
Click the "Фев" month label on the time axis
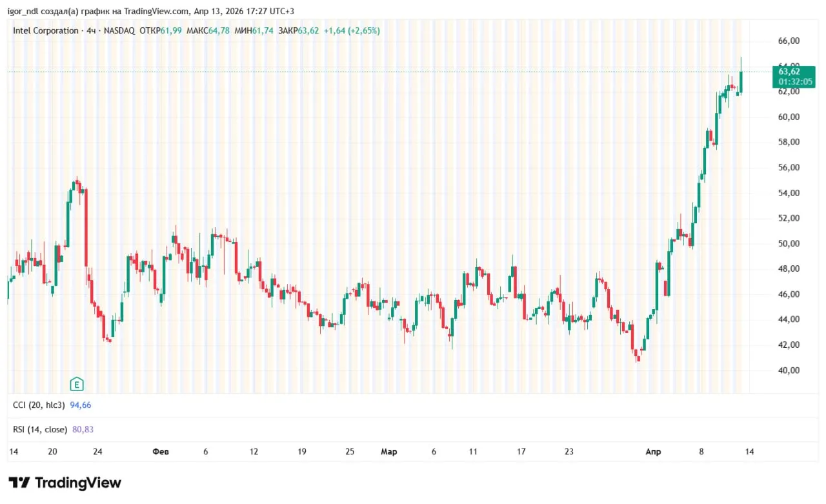[x=161, y=452]
